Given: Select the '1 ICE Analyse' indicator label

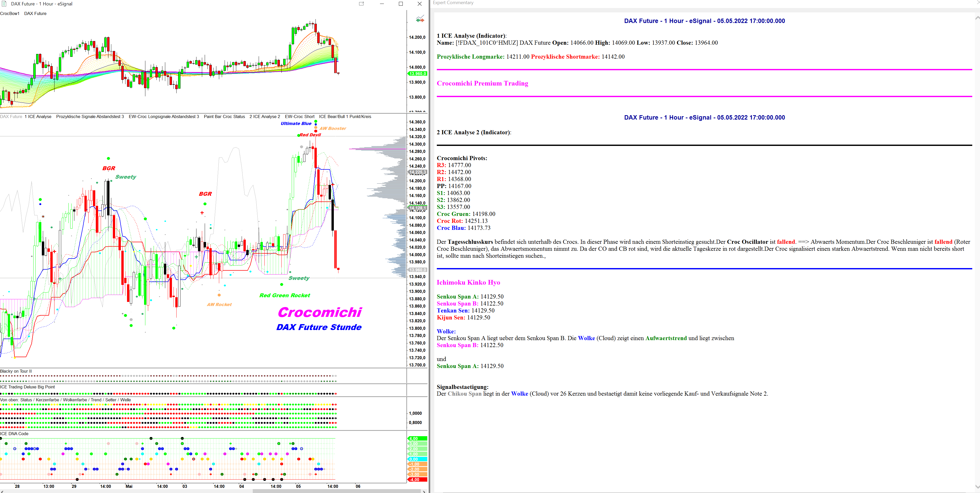Looking at the screenshot, I should pos(38,116).
